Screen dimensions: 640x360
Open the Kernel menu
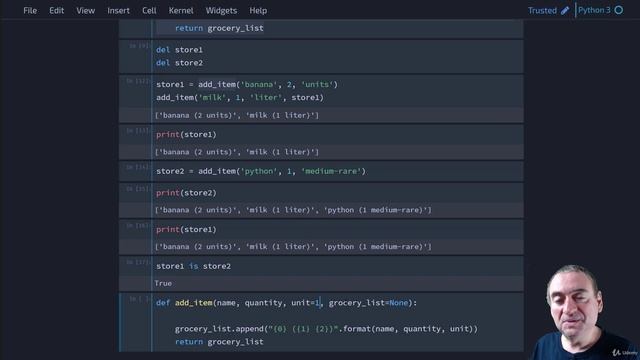pyautogui.click(x=181, y=11)
